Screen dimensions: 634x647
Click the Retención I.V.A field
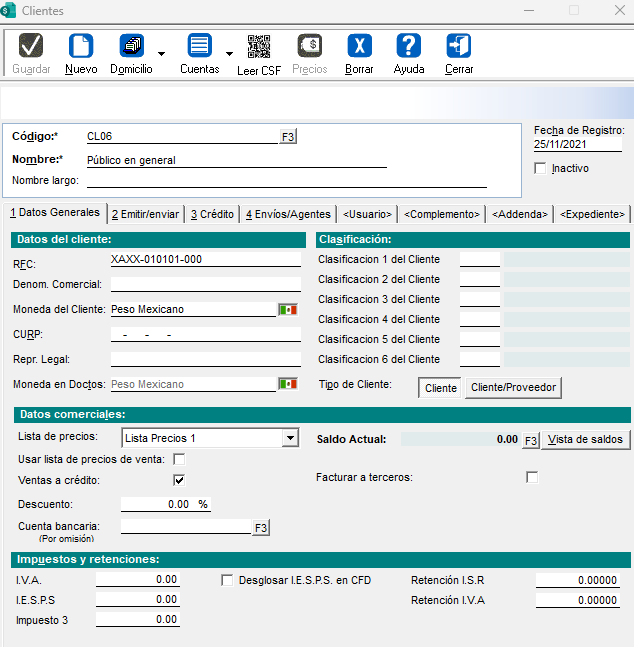(x=577, y=600)
